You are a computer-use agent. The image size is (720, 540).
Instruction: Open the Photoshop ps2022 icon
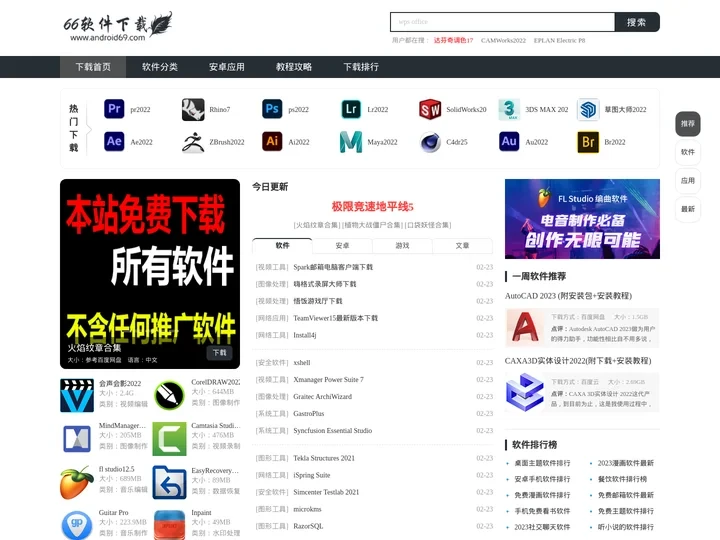(272, 109)
